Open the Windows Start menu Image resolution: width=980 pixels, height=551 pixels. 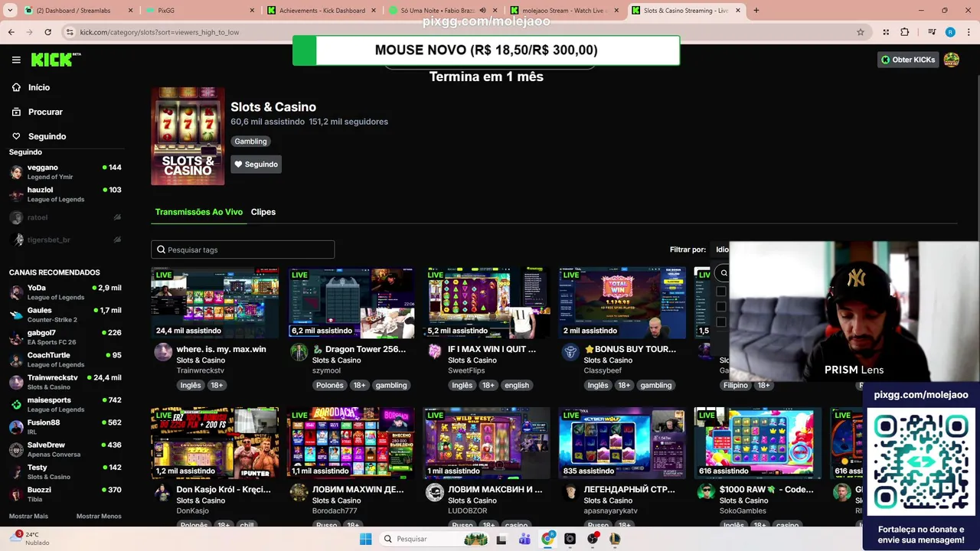tap(365, 539)
